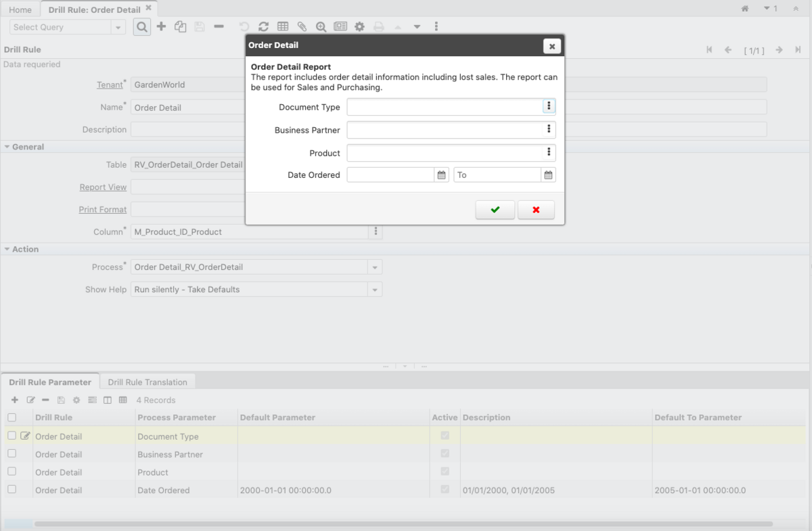Expand the Show Help dropdown
Viewport: 812px width, 531px height.
[x=375, y=290]
